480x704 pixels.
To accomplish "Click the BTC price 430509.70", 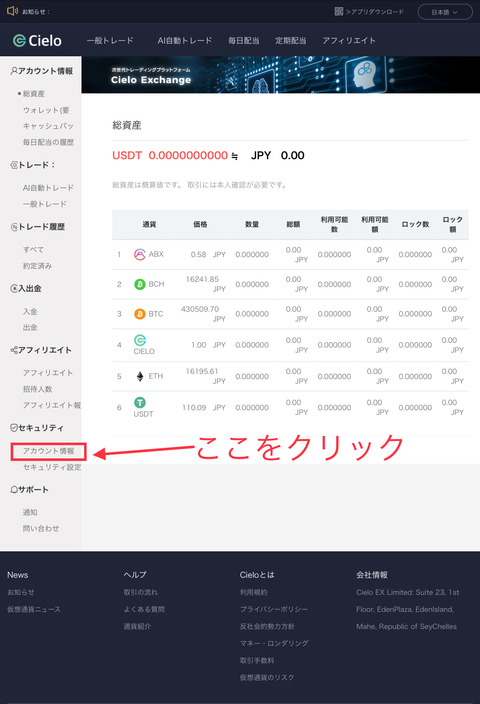I will coord(200,309).
